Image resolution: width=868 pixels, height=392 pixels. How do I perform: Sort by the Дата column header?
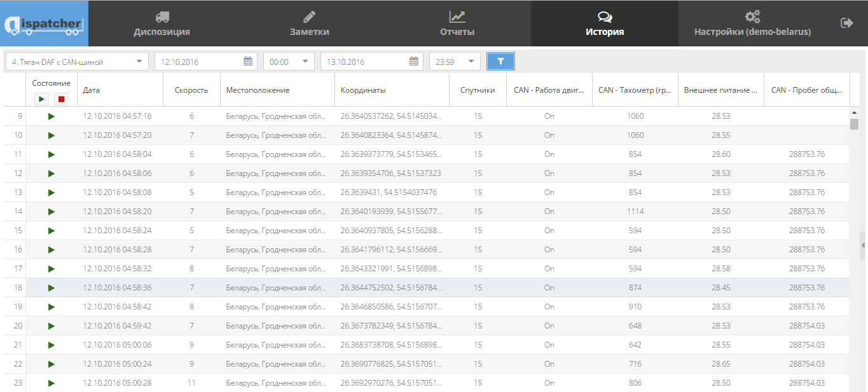[x=92, y=90]
